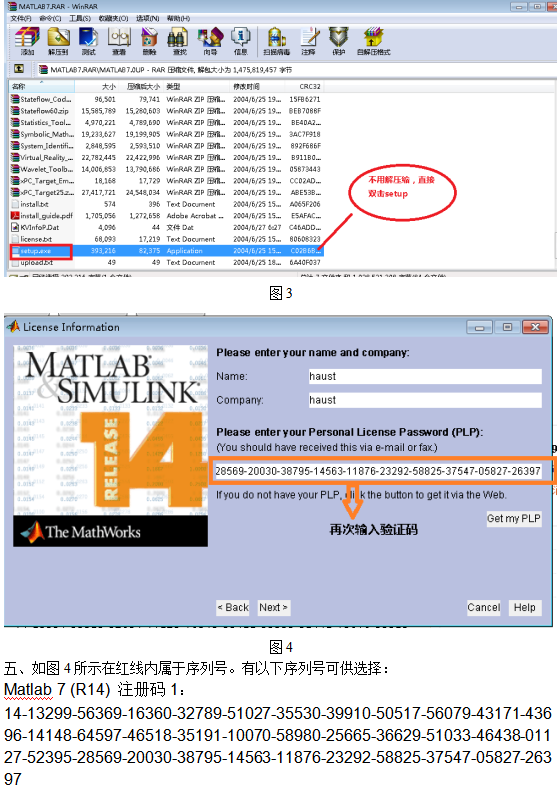Select the Statistics_Tool... archive icon
The image size is (558, 790).
coord(16,122)
